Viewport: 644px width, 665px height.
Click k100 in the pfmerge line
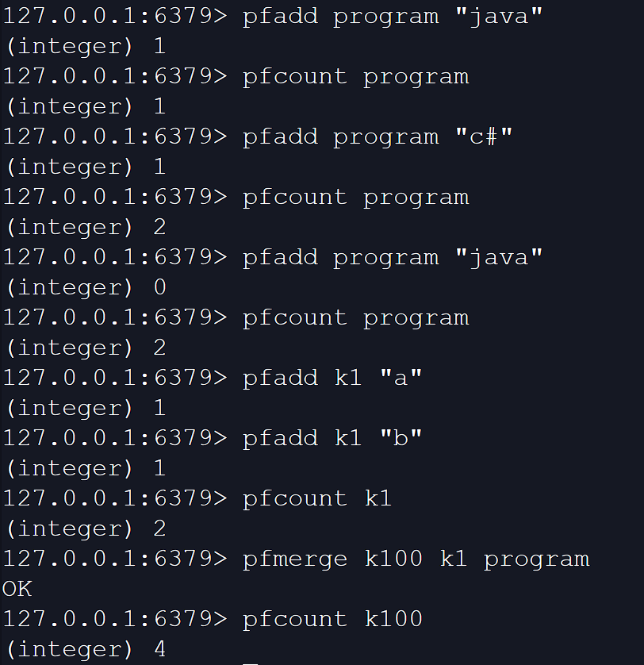393,559
